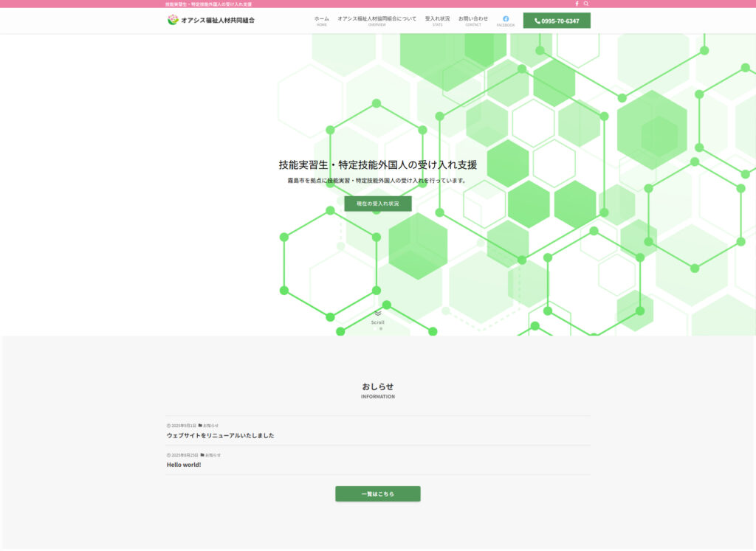Click the clock icon next to 2025年9月1日
The image size is (756, 551).
click(168, 426)
